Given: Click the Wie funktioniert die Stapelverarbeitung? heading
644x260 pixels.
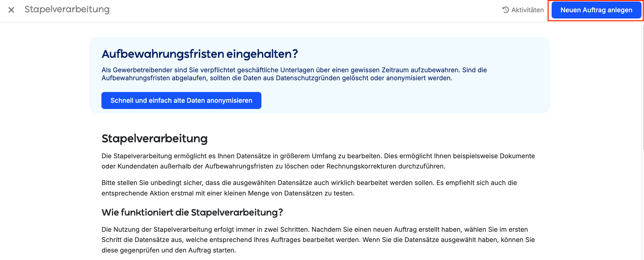Looking at the screenshot, I should [192, 212].
